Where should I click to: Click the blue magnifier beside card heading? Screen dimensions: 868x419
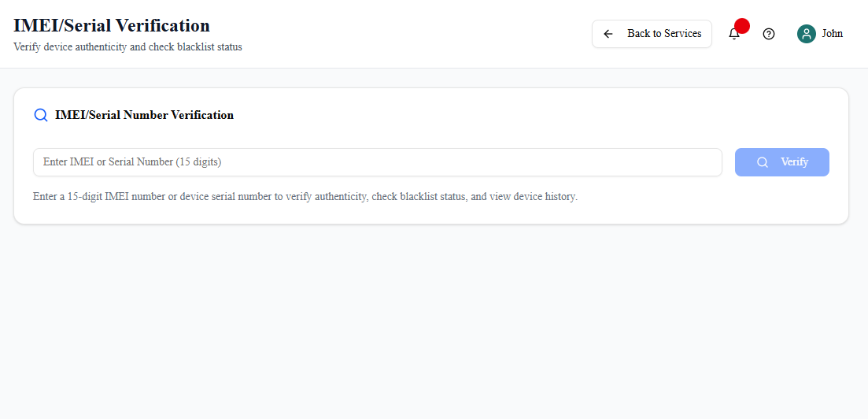point(41,115)
